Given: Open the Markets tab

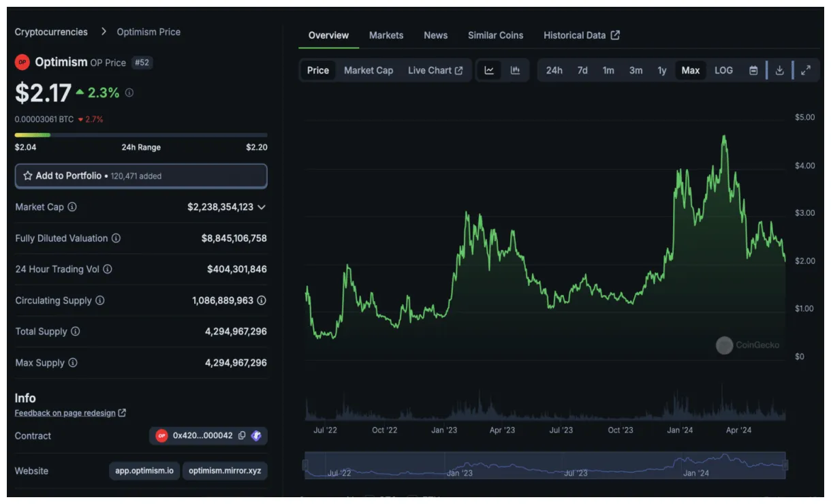Looking at the screenshot, I should (x=386, y=35).
